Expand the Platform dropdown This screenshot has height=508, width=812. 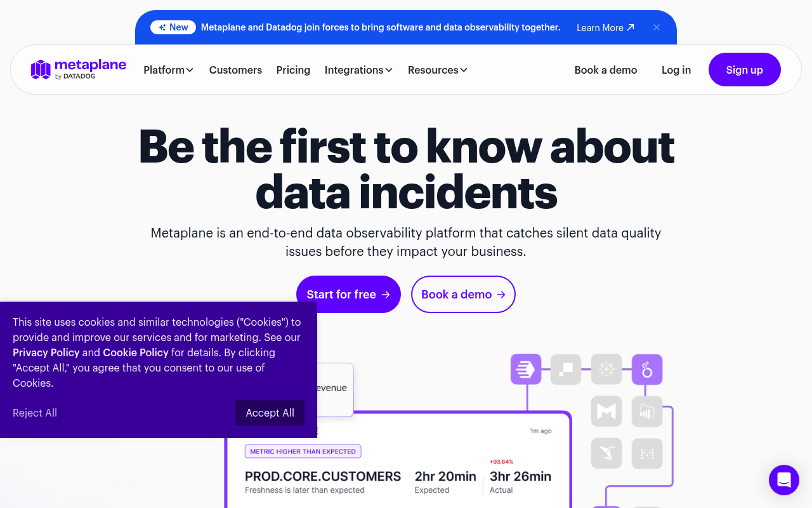pos(168,70)
